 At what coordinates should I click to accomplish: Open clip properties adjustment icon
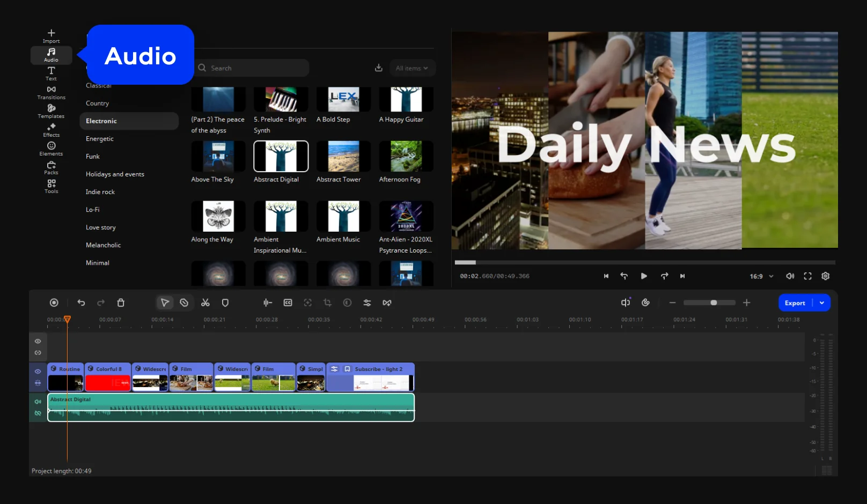point(367,303)
